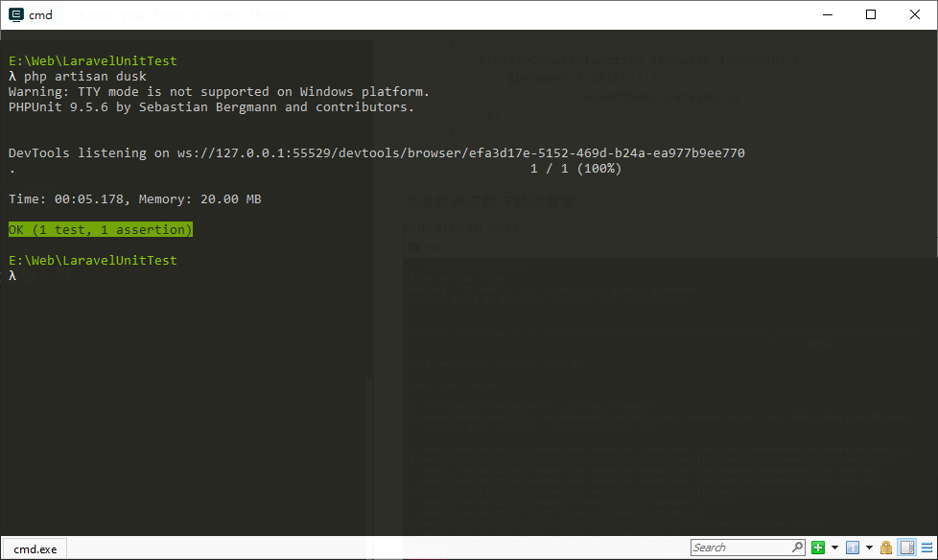Select the cmd.exe tab

click(x=35, y=548)
